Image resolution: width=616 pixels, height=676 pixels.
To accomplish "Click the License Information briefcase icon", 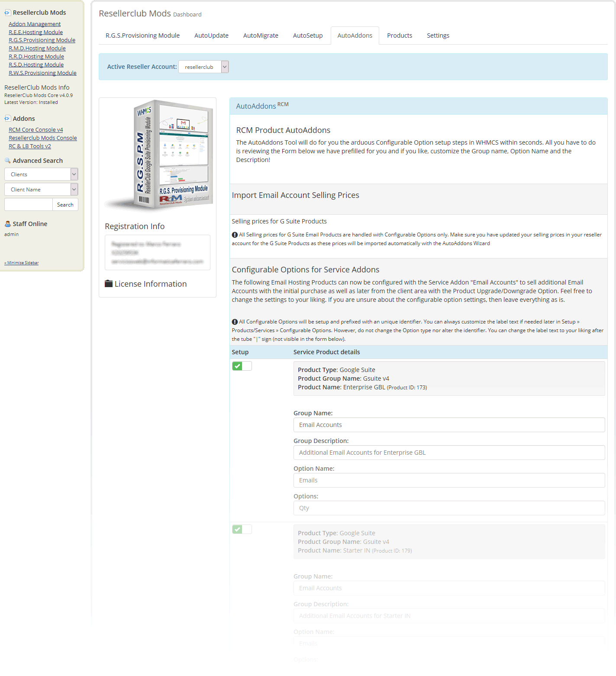I will pyautogui.click(x=109, y=284).
